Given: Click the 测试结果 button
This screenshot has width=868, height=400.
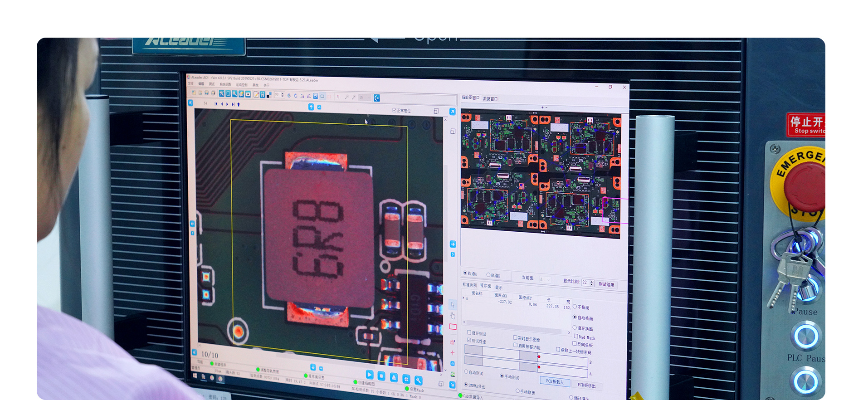Looking at the screenshot, I should [606, 284].
